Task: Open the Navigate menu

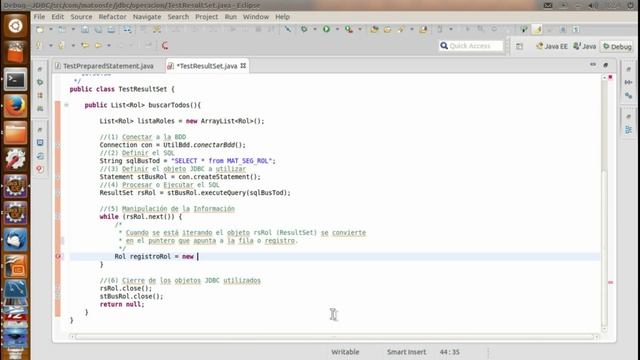Action: (147, 17)
